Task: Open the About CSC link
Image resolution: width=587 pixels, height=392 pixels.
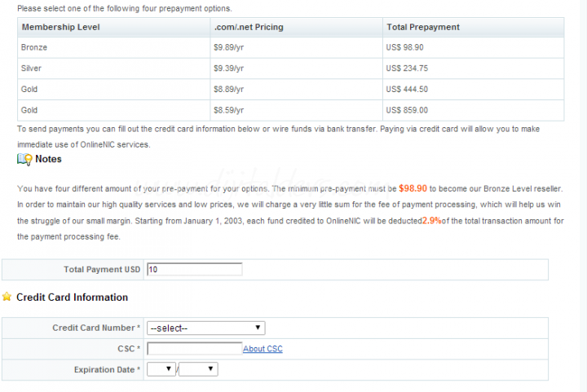Action: coord(263,350)
